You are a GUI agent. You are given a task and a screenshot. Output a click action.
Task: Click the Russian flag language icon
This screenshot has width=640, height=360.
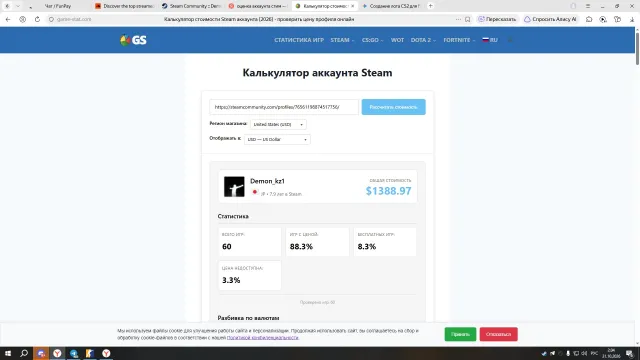485,40
